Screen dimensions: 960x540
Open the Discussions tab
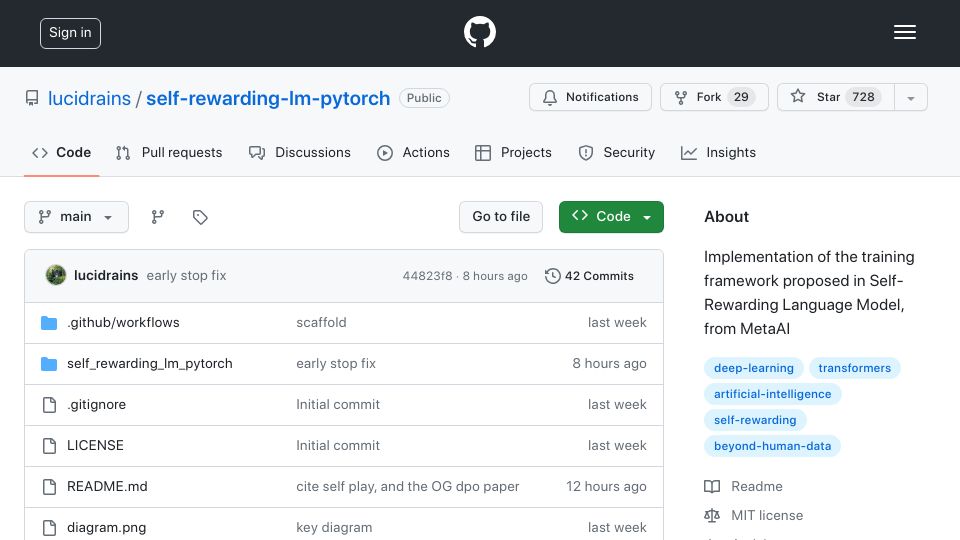(300, 152)
